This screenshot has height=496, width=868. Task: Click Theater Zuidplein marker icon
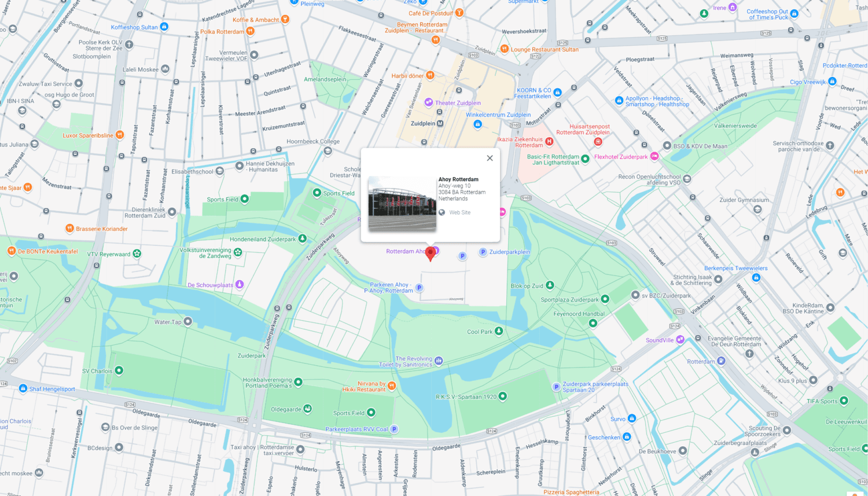pyautogui.click(x=428, y=102)
